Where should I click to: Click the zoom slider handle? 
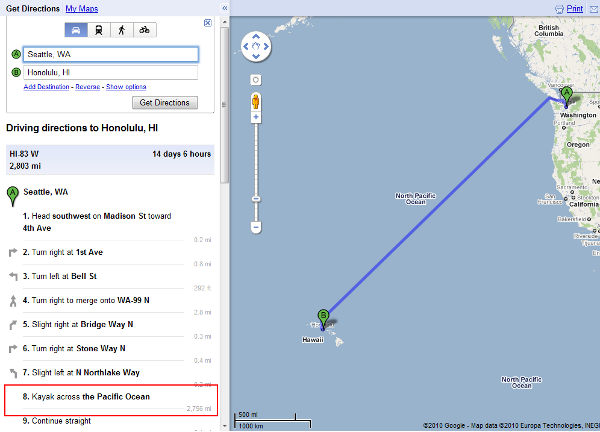pyautogui.click(x=256, y=199)
